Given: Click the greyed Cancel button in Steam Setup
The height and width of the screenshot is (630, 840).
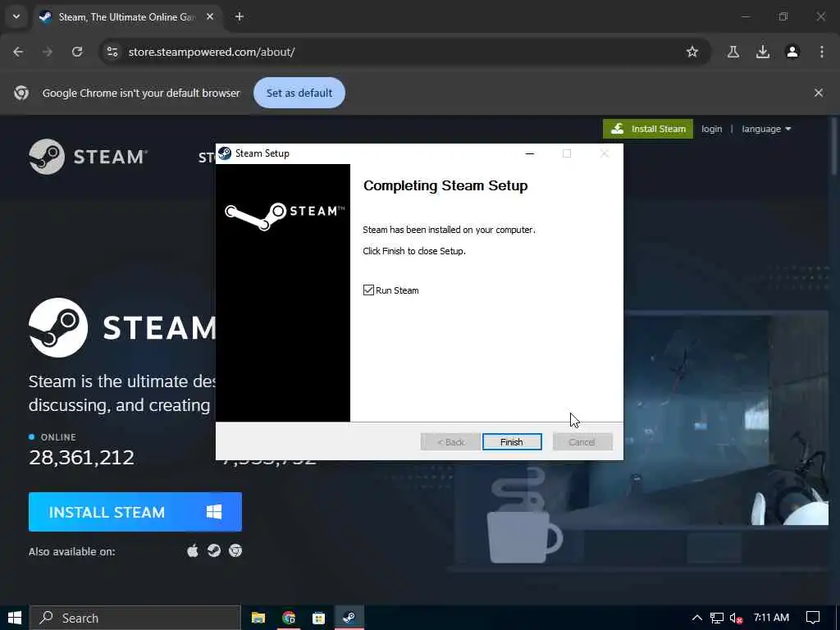Looking at the screenshot, I should (x=582, y=442).
